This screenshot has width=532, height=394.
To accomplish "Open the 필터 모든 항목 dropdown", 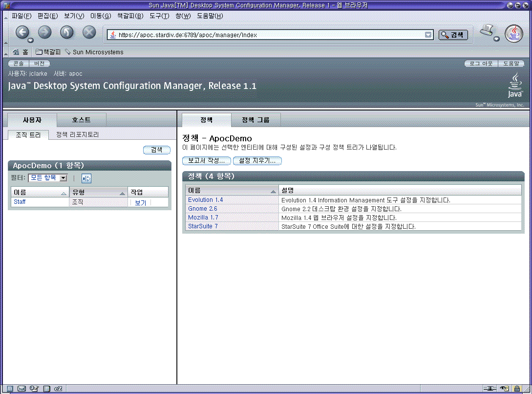I will tap(48, 178).
